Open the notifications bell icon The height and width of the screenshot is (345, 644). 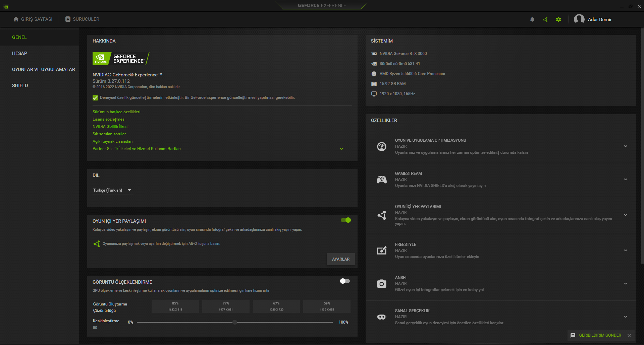point(532,19)
